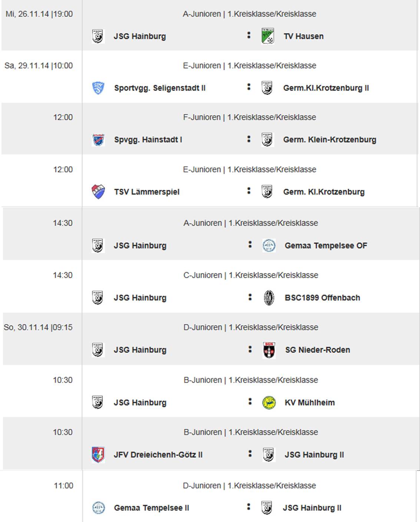420x522 pixels.
Task: Click the Spvgg. Hainstadt I crest
Action: (98, 140)
